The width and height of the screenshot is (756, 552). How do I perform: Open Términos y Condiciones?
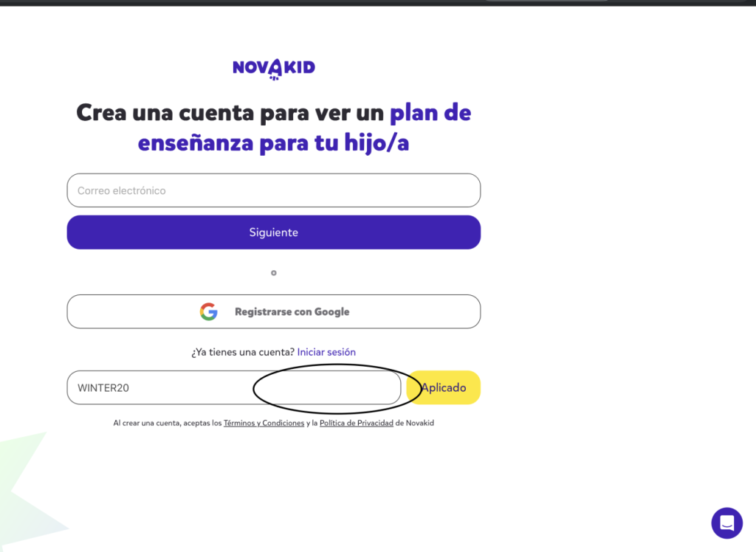(x=264, y=422)
